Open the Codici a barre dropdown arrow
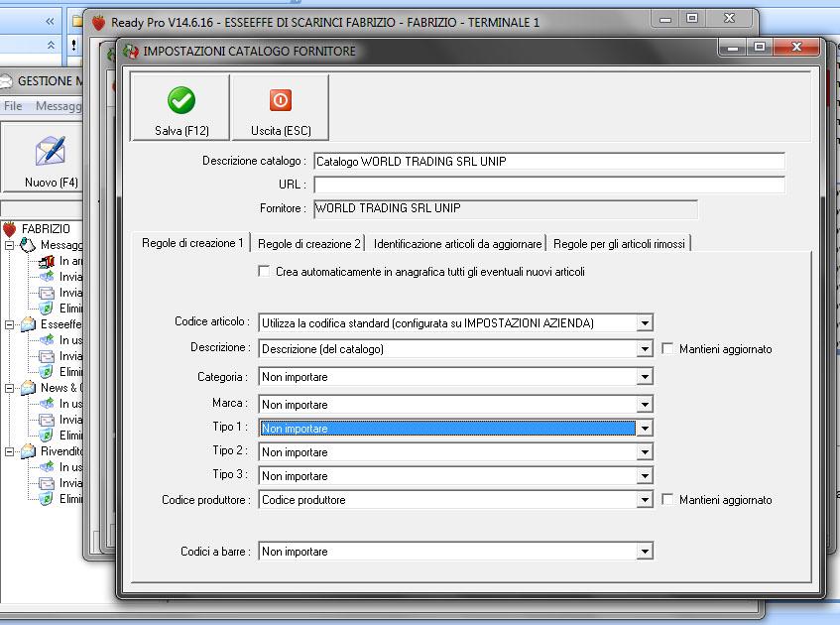The width and height of the screenshot is (840, 625). click(x=645, y=551)
